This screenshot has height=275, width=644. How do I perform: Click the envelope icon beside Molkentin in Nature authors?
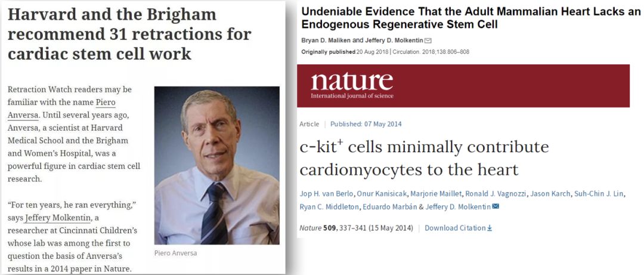496,206
